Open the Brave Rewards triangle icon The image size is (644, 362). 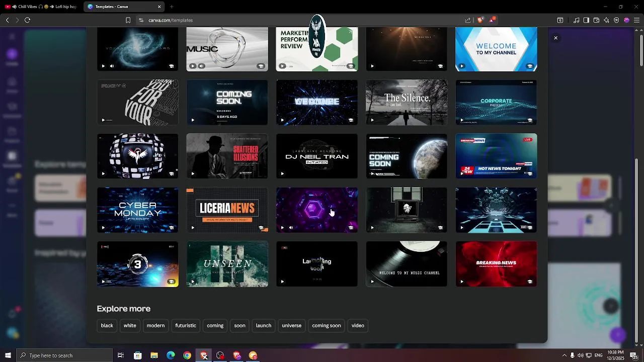(492, 20)
